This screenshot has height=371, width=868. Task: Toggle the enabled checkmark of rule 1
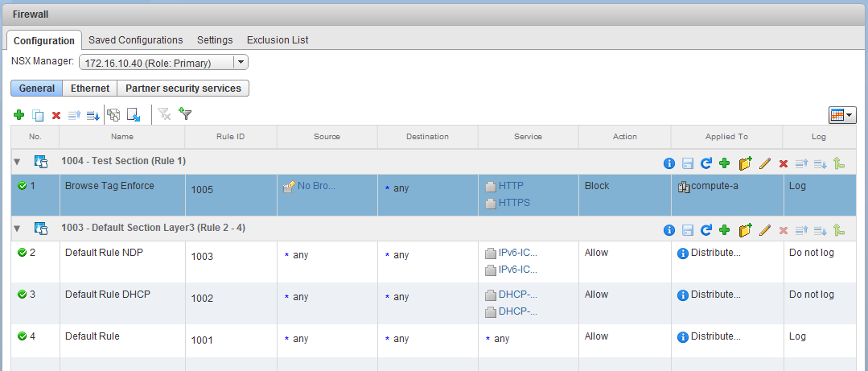[23, 186]
